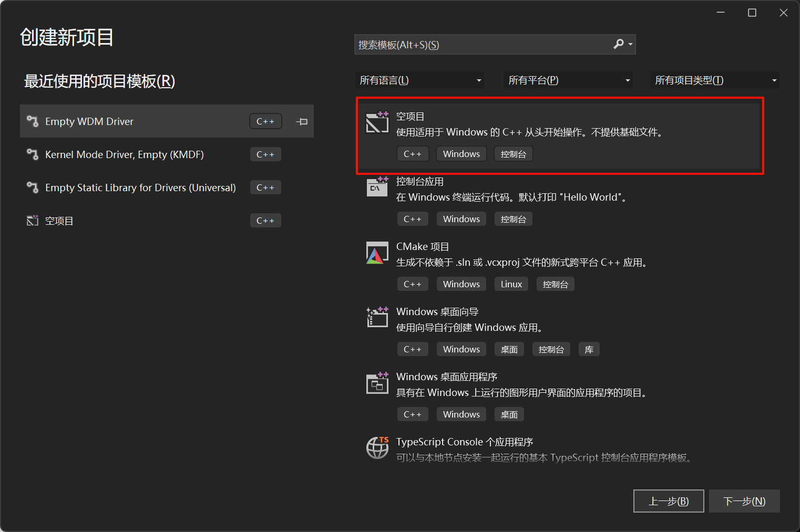Click the Kernel Mode Driver (KMDF) template icon
This screenshot has width=800, height=532.
32,154
